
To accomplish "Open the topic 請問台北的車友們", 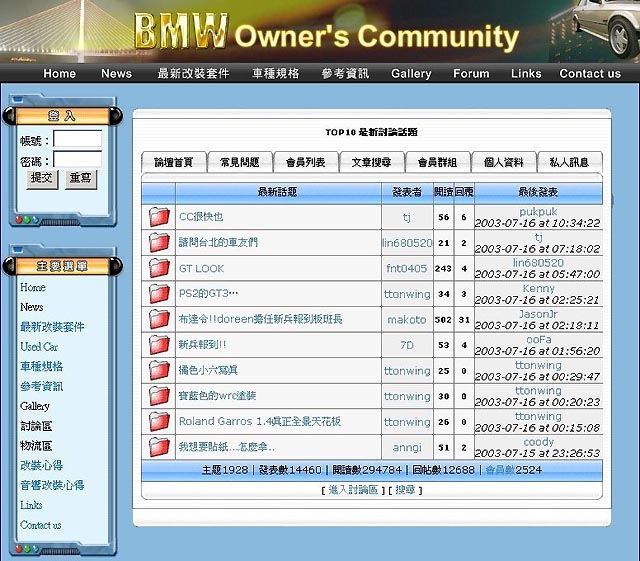I will coord(218,243).
